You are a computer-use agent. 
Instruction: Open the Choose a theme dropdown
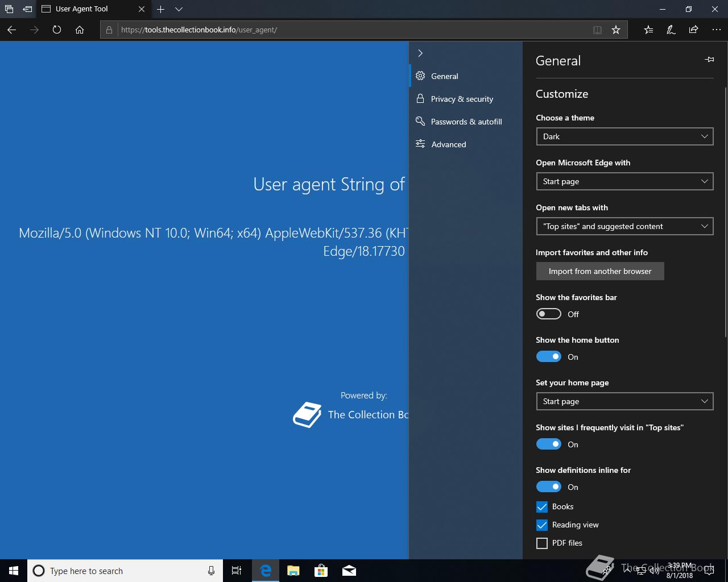pos(624,136)
